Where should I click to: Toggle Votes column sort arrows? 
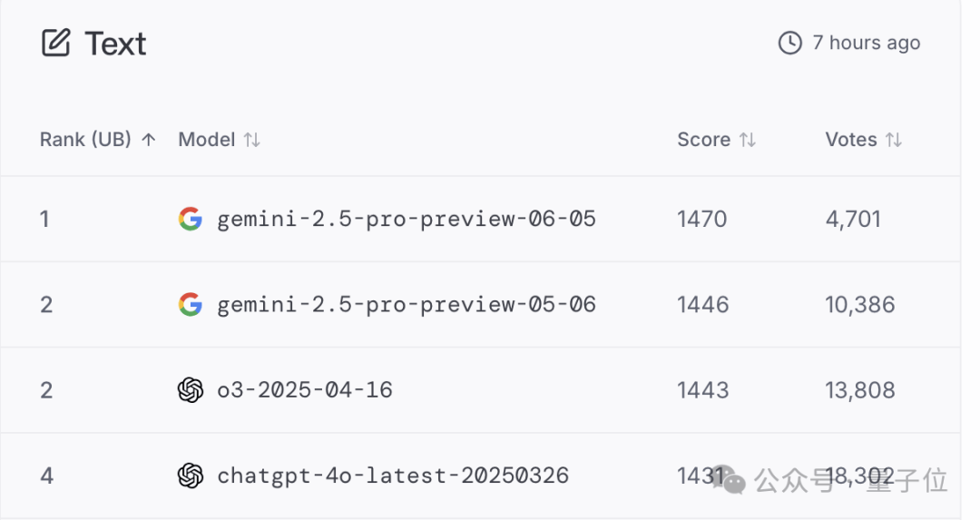894,140
